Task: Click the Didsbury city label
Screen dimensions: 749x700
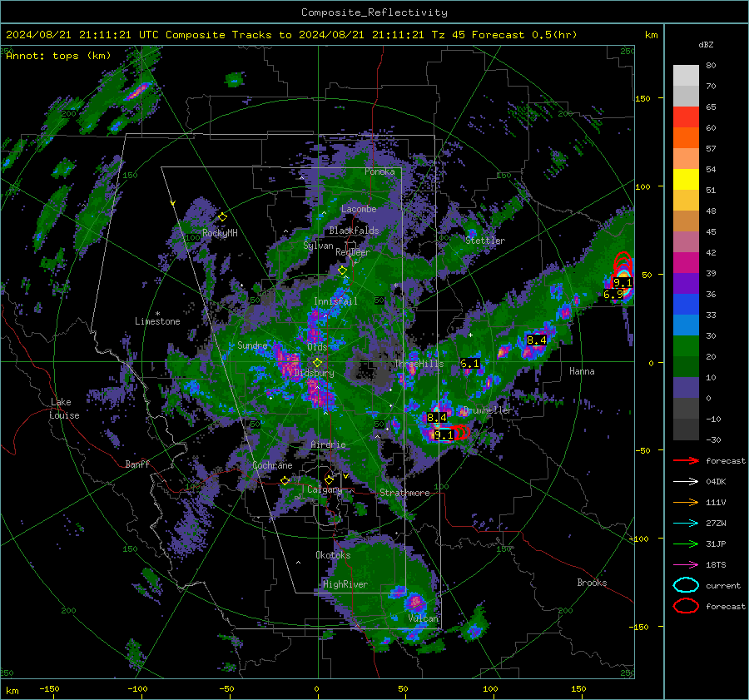Action: [314, 373]
